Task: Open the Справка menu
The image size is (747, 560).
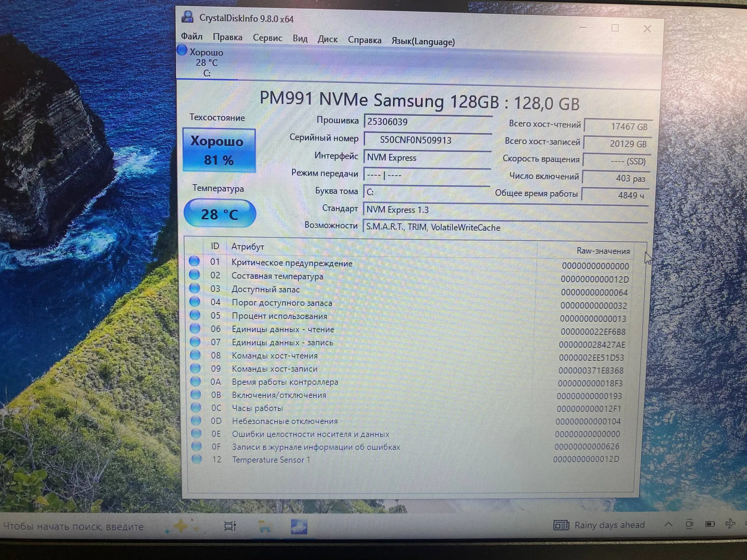Action: (365, 40)
